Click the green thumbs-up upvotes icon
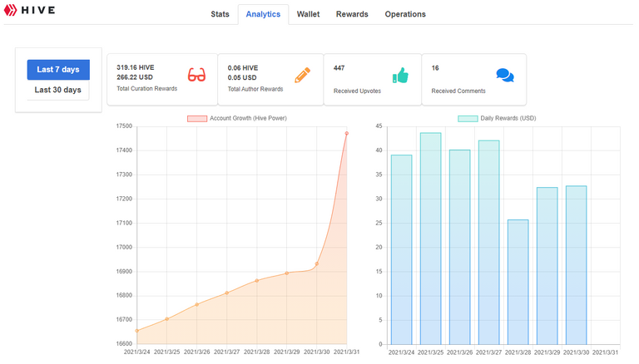Viewport: 639px width, 364px height. point(400,76)
